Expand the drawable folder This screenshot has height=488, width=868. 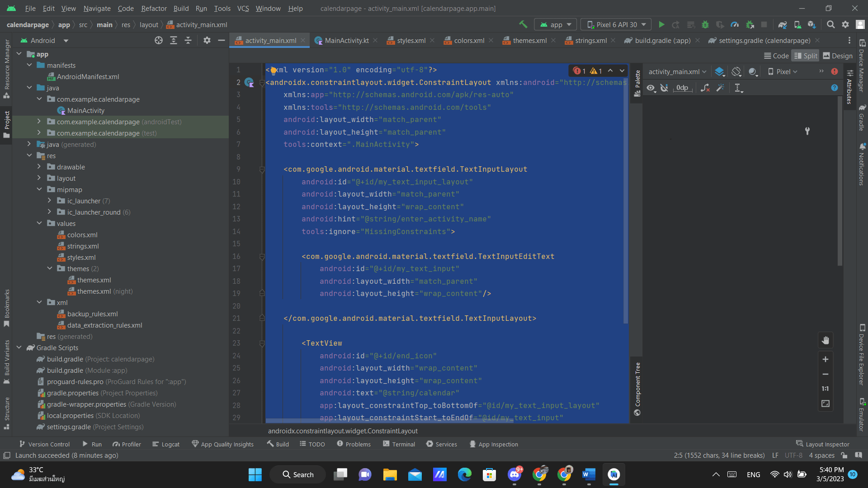click(39, 167)
